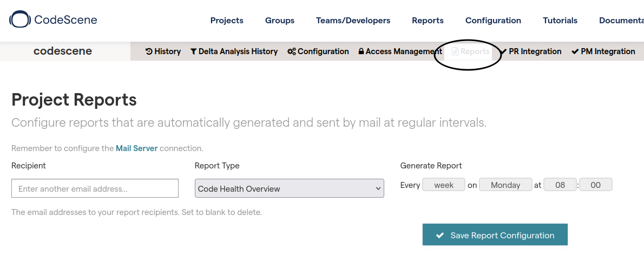Open Tutorials from the top navigation
The image size is (644, 267).
pos(560,21)
